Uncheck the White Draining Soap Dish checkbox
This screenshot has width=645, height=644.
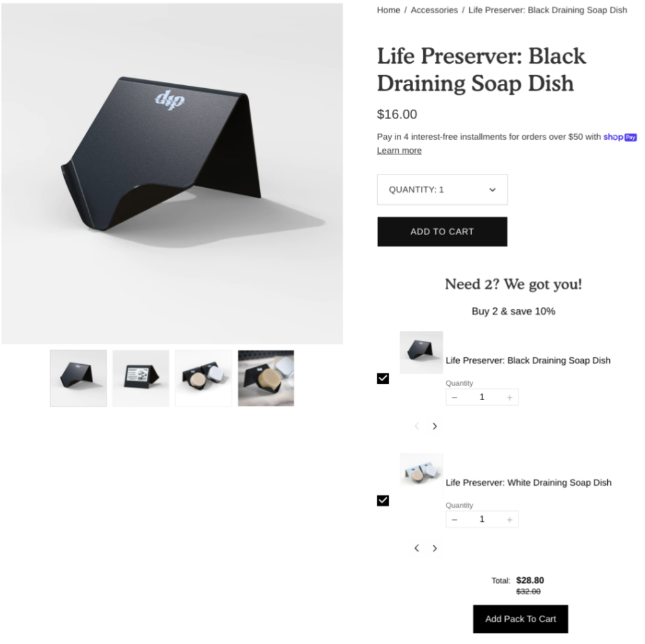383,501
